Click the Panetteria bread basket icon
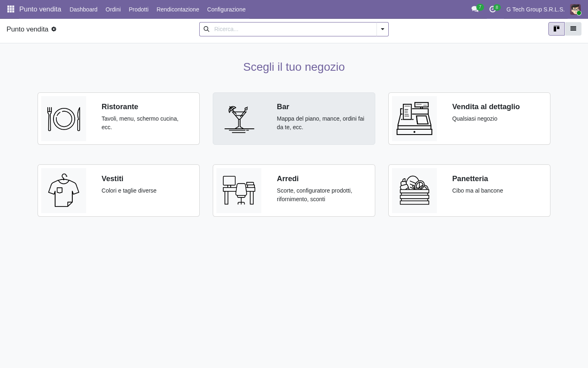The width and height of the screenshot is (588, 368). tap(414, 191)
